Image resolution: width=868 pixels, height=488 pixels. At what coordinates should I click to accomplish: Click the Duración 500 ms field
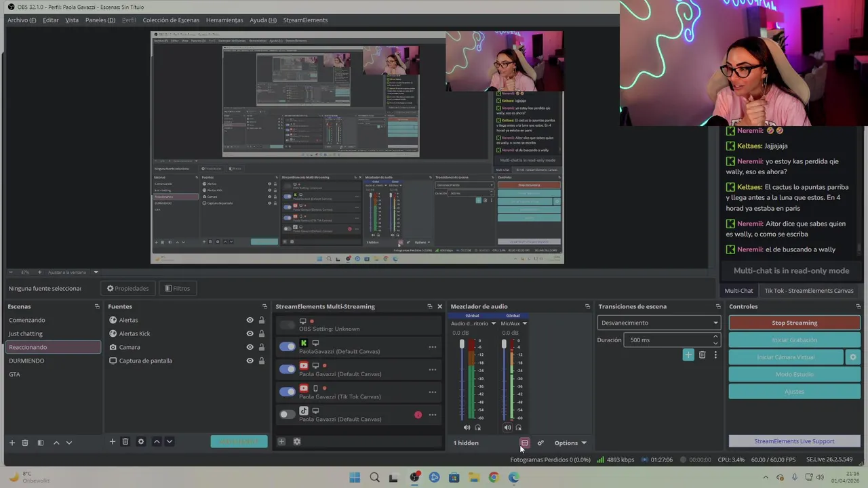[x=671, y=340]
